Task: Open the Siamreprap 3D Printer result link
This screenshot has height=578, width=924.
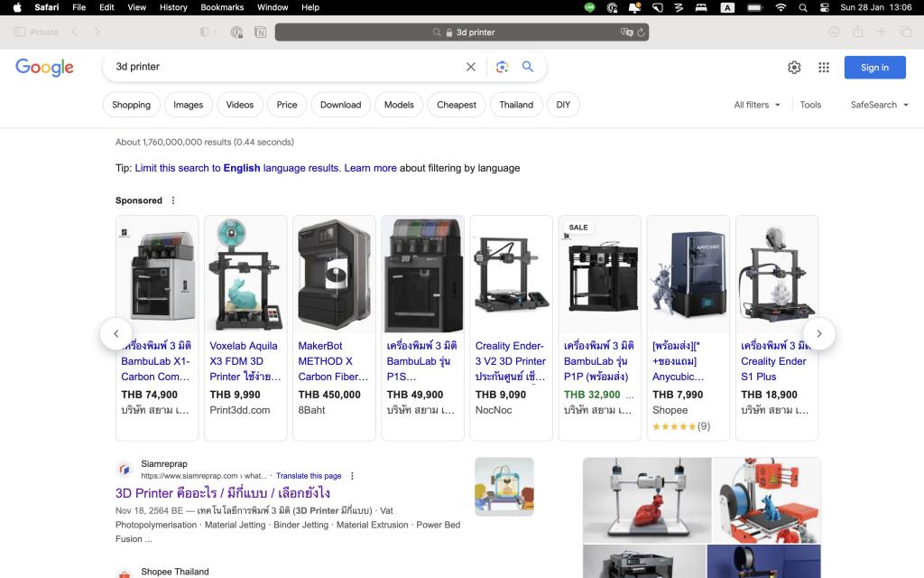Action: click(222, 493)
